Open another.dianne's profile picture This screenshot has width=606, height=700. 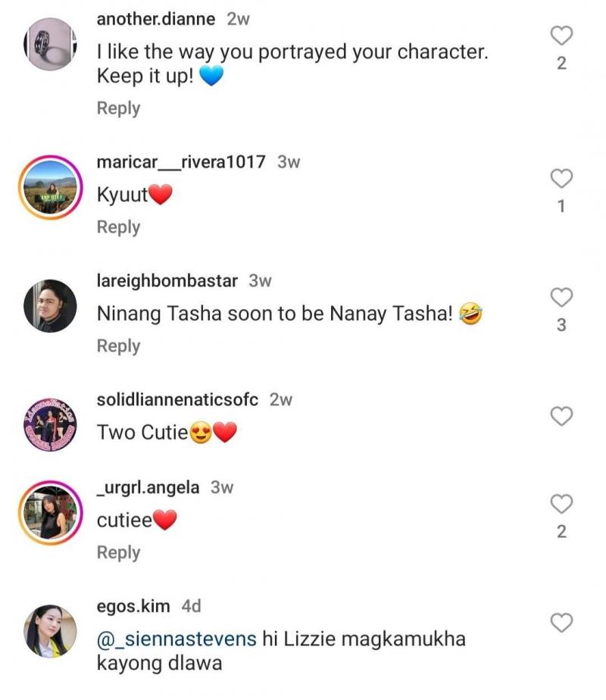point(50,45)
